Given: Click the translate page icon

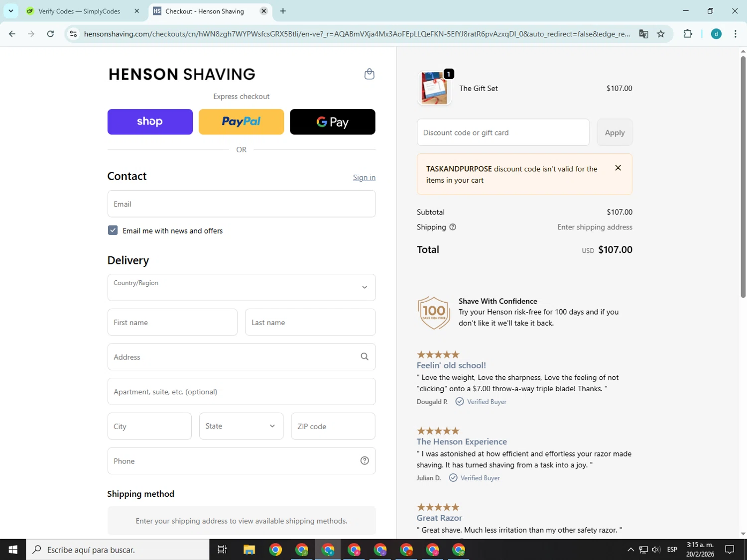Looking at the screenshot, I should coord(643,34).
